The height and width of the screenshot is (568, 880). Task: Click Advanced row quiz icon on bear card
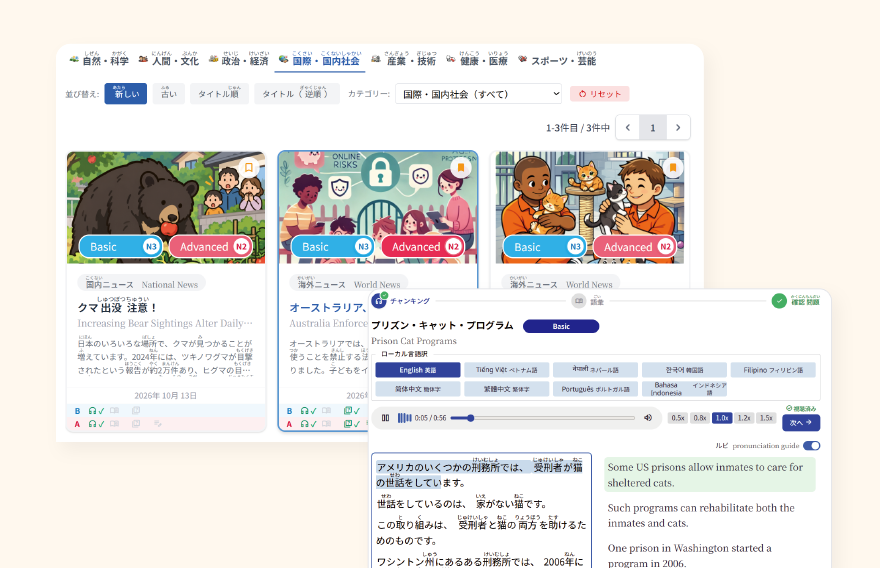pyautogui.click(x=136, y=424)
